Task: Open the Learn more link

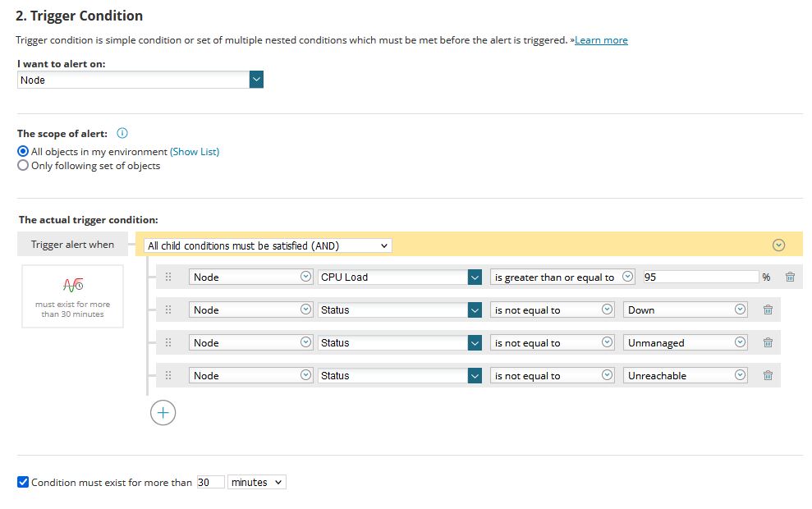Action: click(601, 40)
